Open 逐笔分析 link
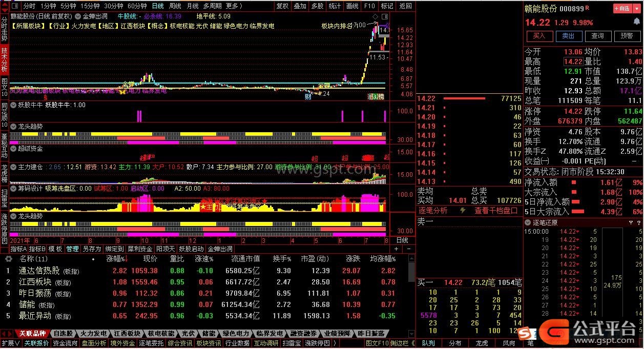The width and height of the screenshot is (644, 349). tap(433, 211)
